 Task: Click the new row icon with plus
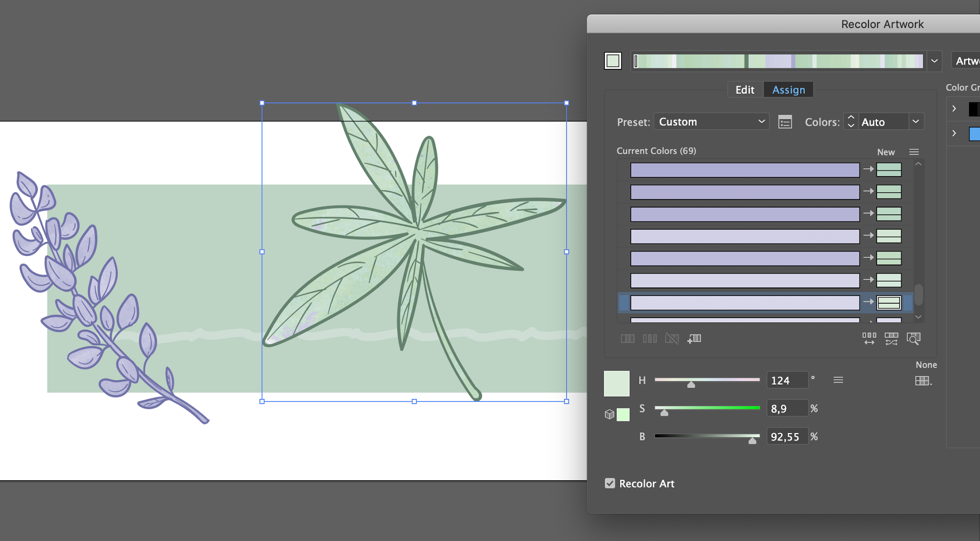pyautogui.click(x=694, y=339)
